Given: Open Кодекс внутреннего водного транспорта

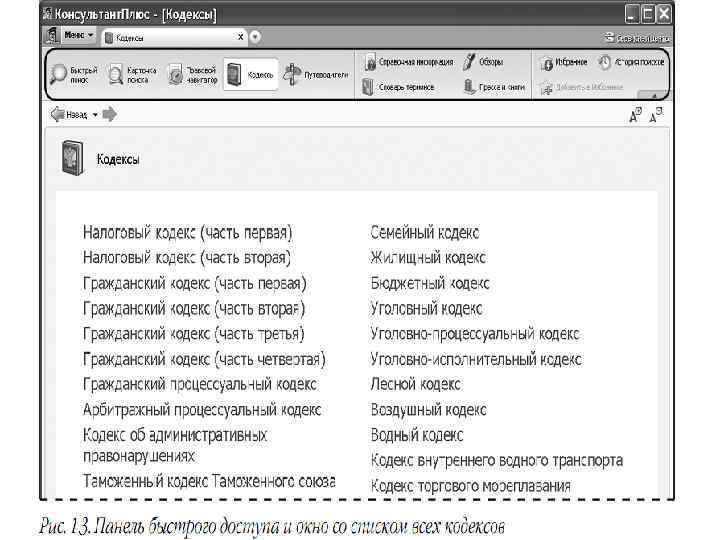Looking at the screenshot, I should click(496, 460).
